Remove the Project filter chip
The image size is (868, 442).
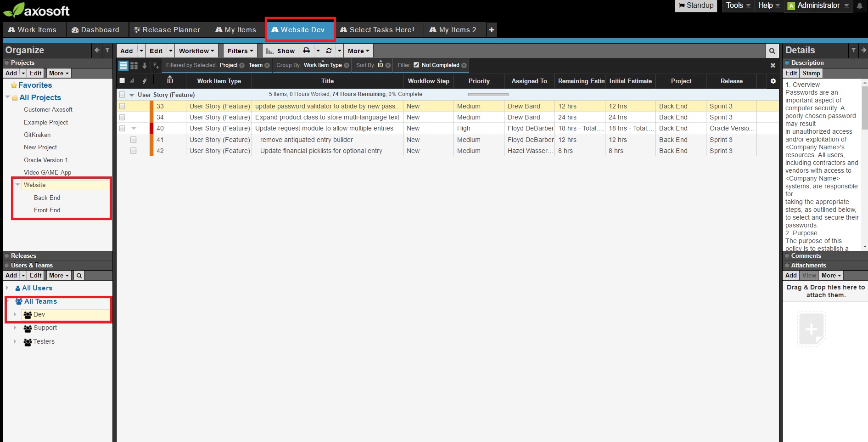click(x=242, y=66)
